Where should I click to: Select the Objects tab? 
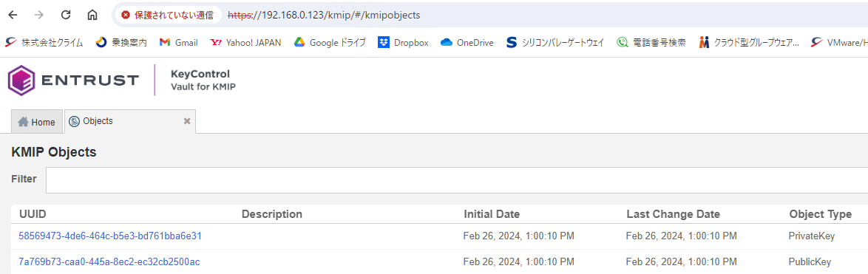click(124, 122)
